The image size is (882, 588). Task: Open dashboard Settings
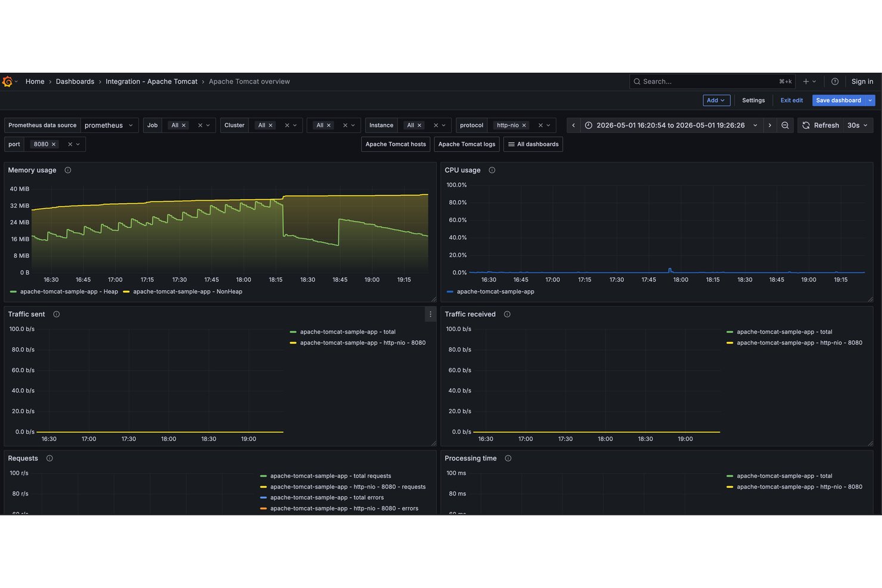point(753,101)
